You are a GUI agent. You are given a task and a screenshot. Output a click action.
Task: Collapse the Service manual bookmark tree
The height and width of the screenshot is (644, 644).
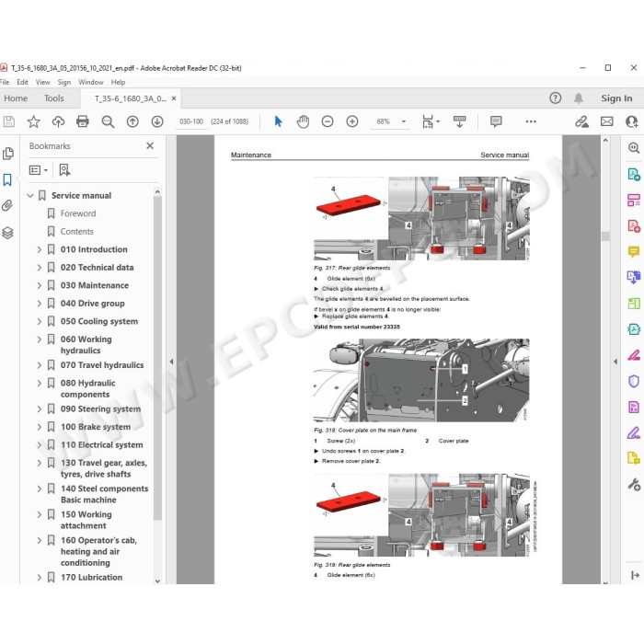pyautogui.click(x=30, y=195)
